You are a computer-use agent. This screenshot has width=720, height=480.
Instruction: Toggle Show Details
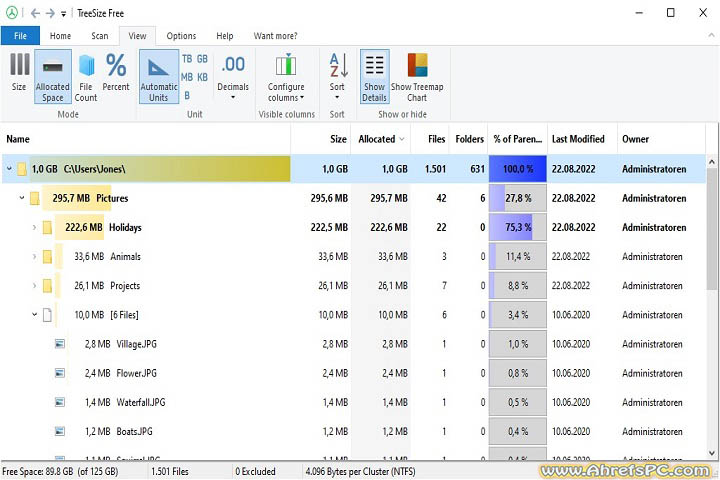tap(375, 76)
